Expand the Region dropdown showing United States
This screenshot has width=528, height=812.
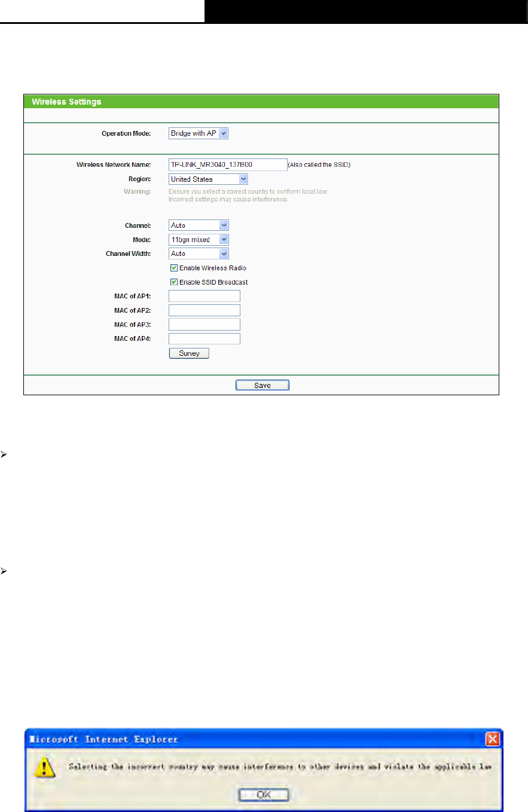208,179
